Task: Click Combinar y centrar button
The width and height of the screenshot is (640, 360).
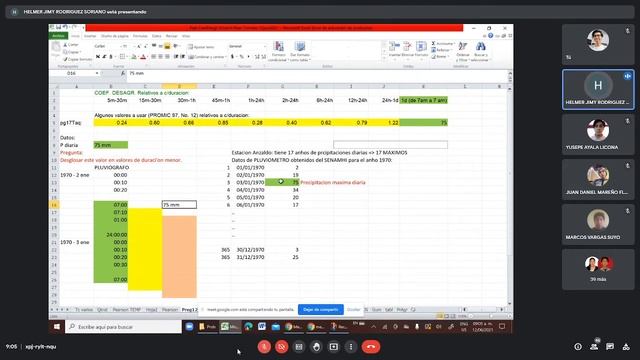Action: click(x=206, y=57)
